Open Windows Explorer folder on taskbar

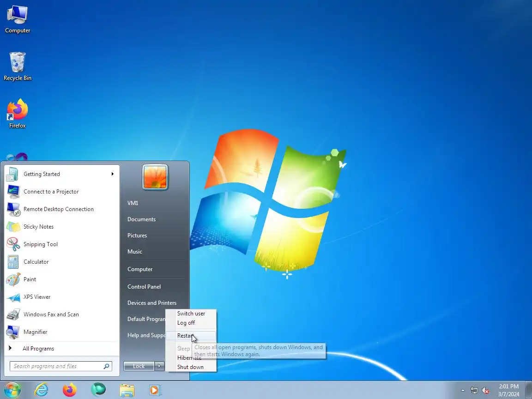[127, 391]
